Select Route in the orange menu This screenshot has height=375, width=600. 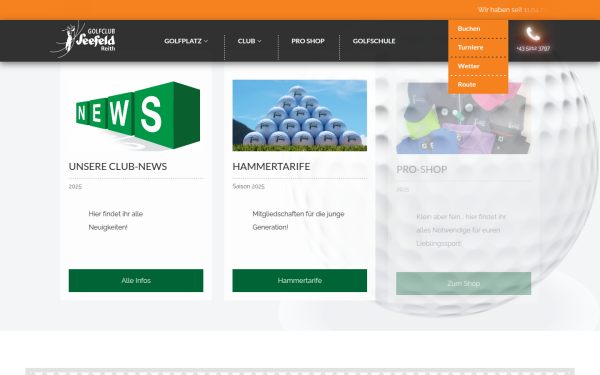tap(466, 85)
